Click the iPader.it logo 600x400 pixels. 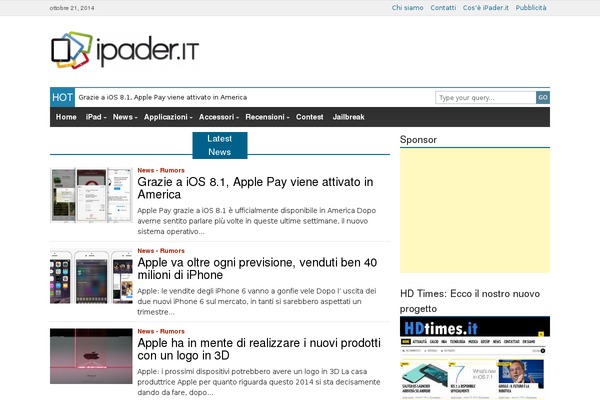[125, 50]
